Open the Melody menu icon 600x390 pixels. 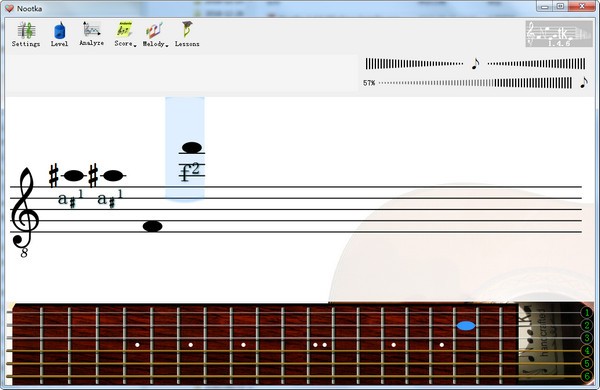tap(155, 34)
